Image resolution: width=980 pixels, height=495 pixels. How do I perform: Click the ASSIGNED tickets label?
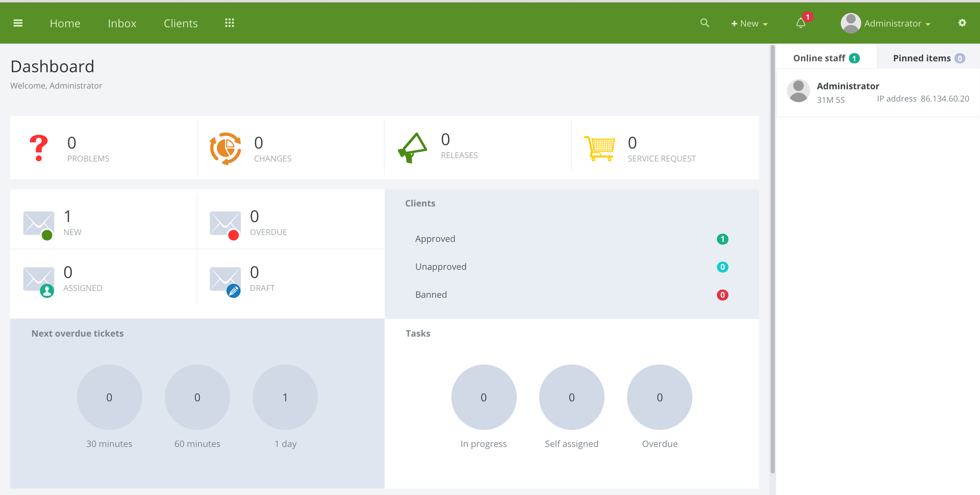pyautogui.click(x=83, y=288)
